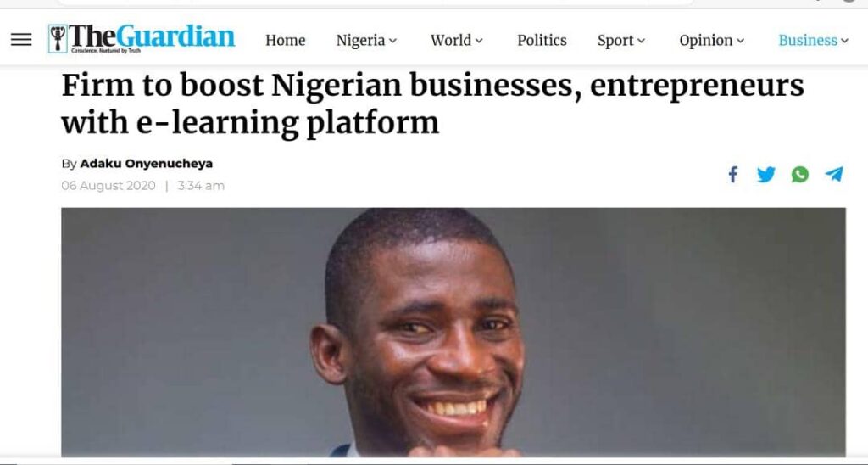Open the hamburger menu icon
Viewport: 868px width, 465px height.
click(x=21, y=40)
